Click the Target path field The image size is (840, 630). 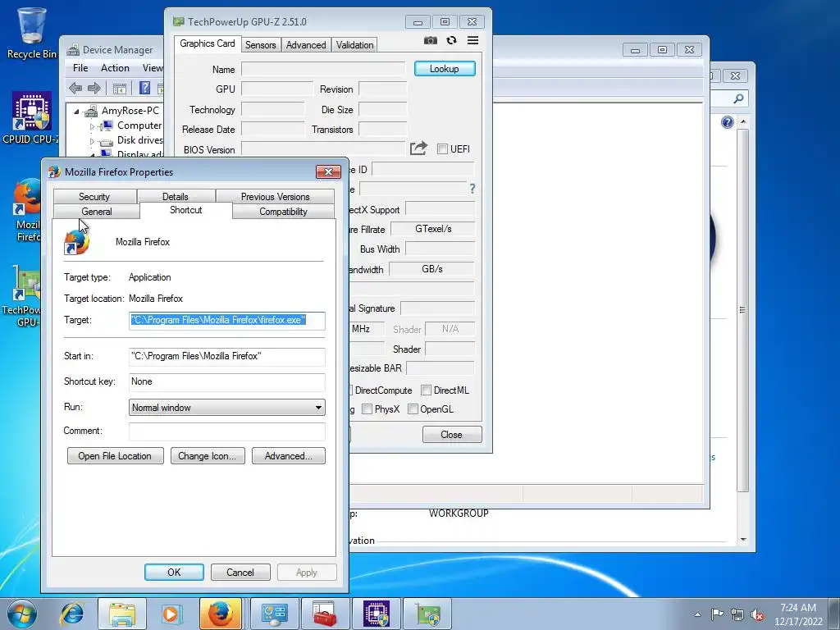[226, 321]
